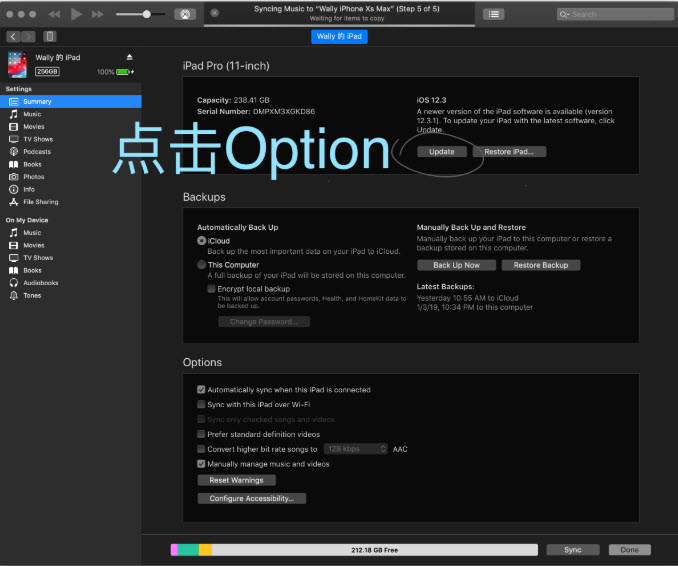This screenshot has width=678, height=566.
Task: Click the fast-forward playback button
Action: point(98,14)
